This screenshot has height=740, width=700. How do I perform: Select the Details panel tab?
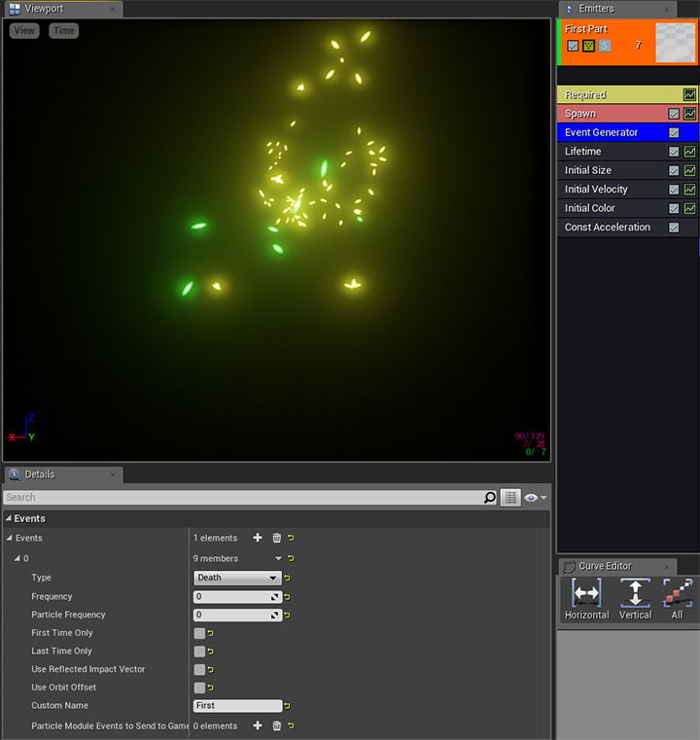tap(40, 475)
